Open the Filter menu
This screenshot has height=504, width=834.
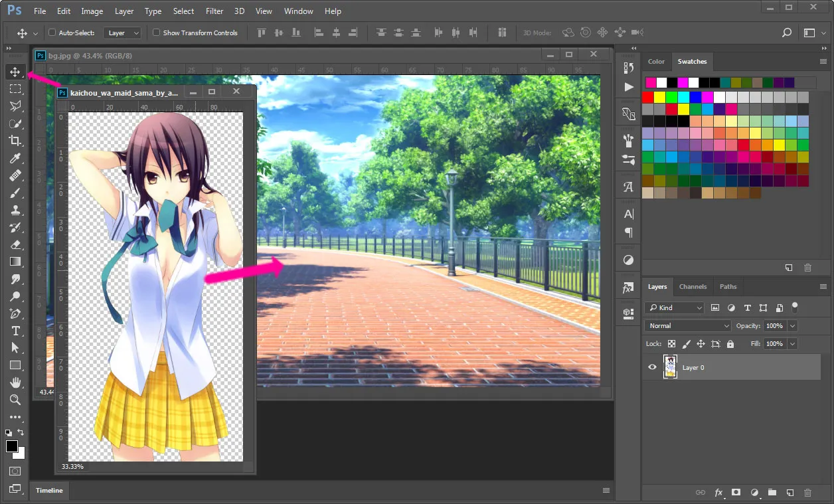pos(214,11)
